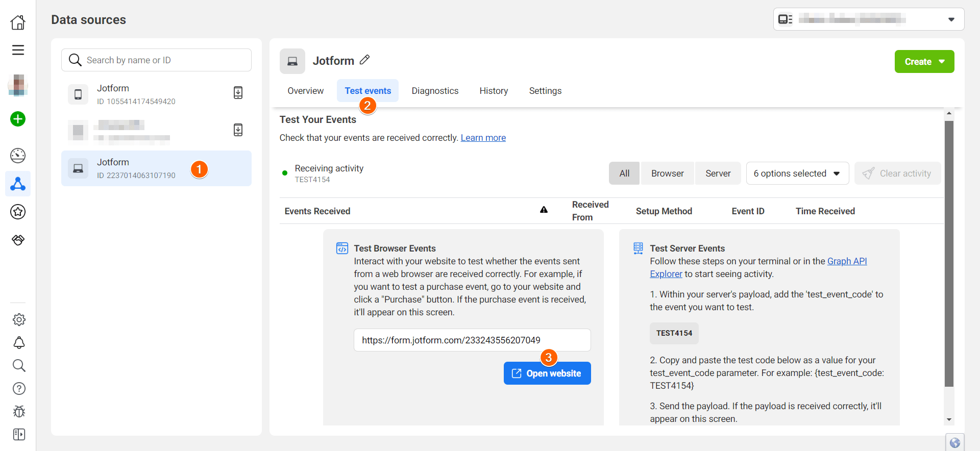Click the help question mark icon

tap(19, 389)
